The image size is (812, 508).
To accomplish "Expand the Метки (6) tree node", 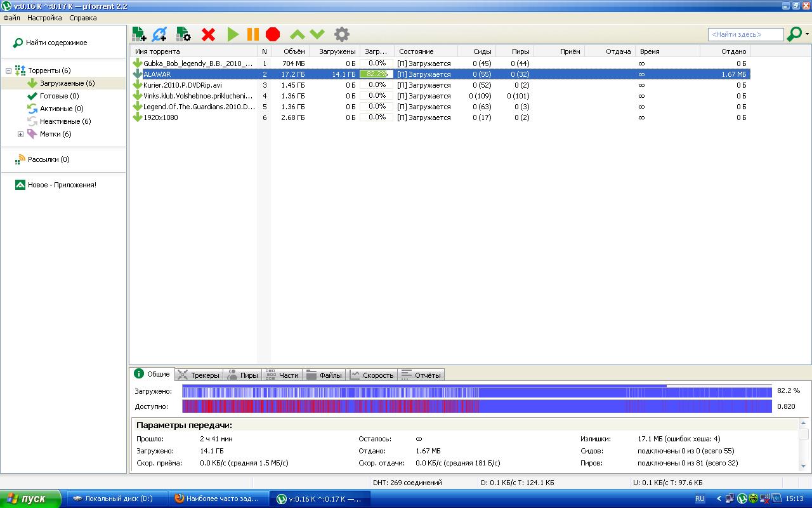I will [x=20, y=134].
